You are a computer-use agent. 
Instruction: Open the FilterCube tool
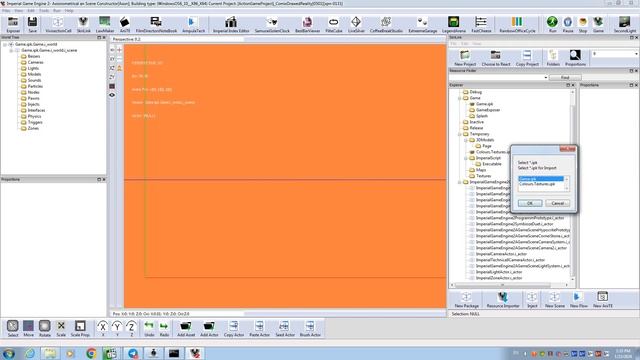coord(333,24)
